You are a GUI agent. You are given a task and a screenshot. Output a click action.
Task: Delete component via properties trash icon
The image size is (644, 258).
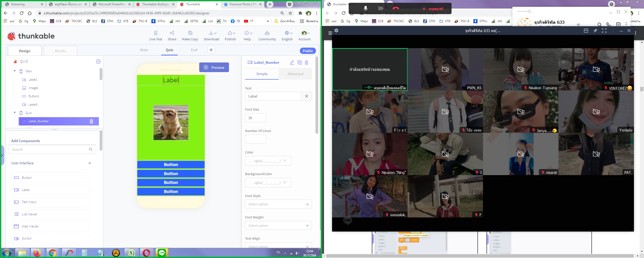tap(307, 62)
